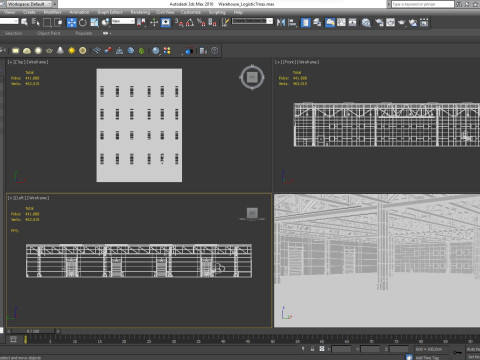Switch to the Object Paint ribbon tab
This screenshot has width=480, height=360.
[x=49, y=33]
